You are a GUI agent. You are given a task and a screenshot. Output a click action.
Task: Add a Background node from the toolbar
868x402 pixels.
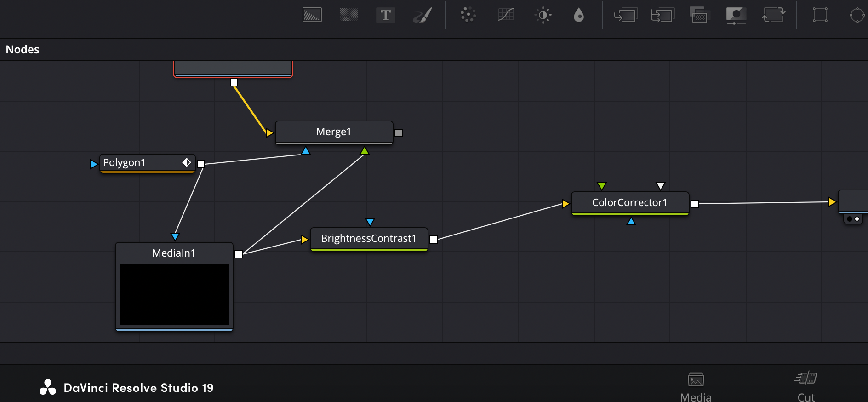[312, 15]
